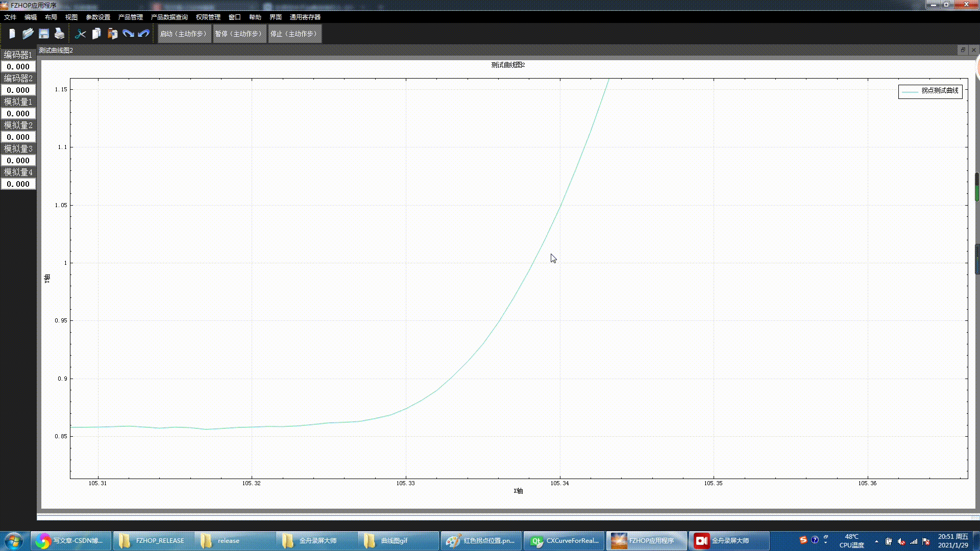Click the Print toolbar icon

[60, 34]
